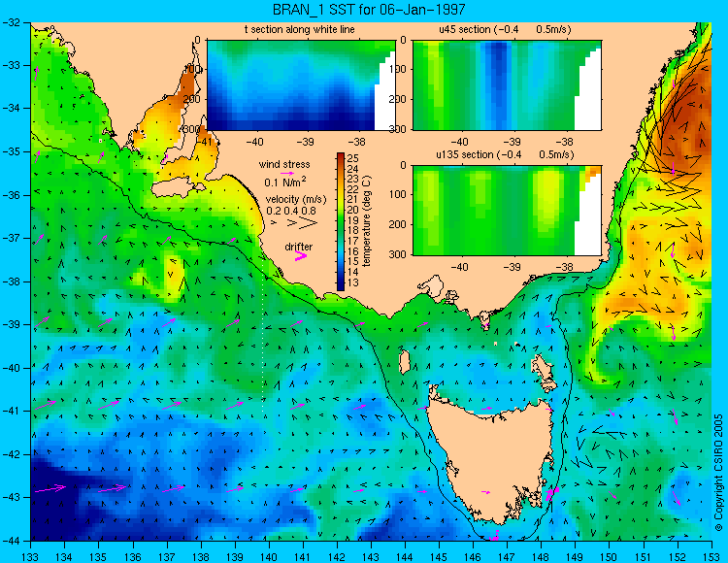Select the temperature color bar
The width and height of the screenshot is (728, 563).
[x=341, y=221]
